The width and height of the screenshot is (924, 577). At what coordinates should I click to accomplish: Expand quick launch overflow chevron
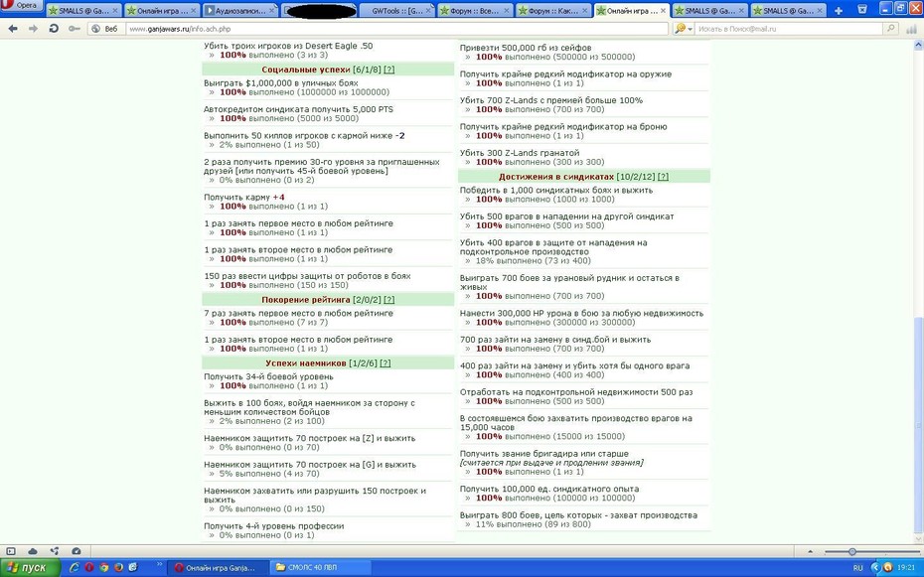pos(159,566)
